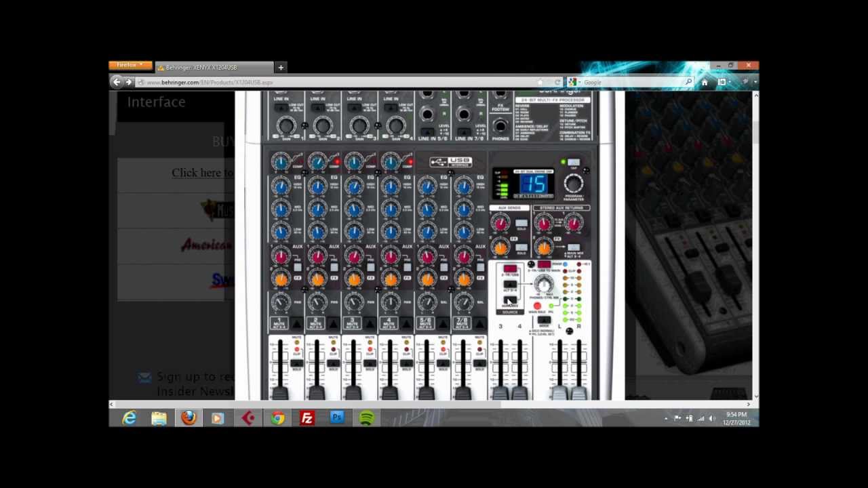Open the media player taskbar icon

pos(218,418)
